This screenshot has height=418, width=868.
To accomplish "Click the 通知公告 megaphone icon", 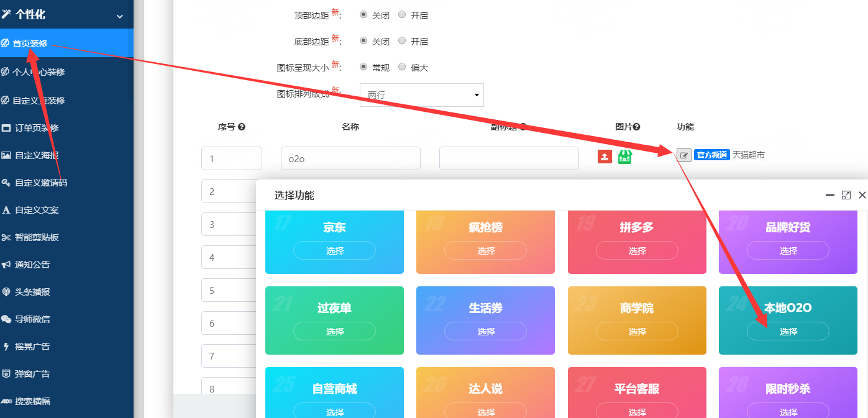I will [x=6, y=265].
